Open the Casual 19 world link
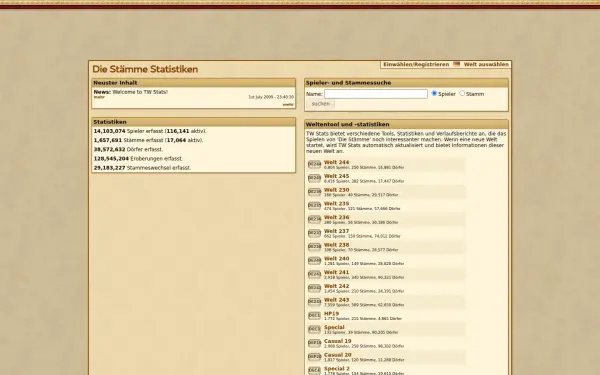 (338, 341)
